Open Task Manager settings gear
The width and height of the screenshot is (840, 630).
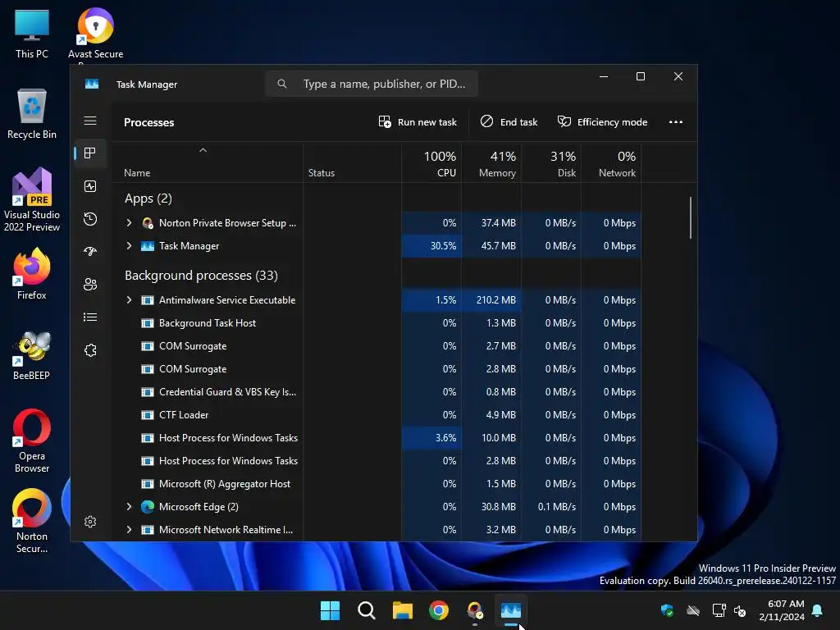pyautogui.click(x=90, y=522)
